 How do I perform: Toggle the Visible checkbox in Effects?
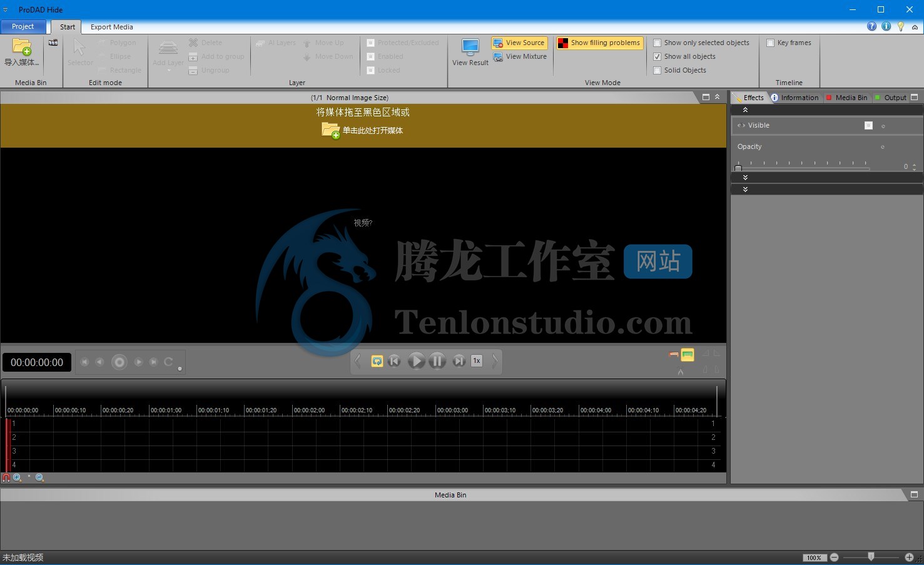868,125
